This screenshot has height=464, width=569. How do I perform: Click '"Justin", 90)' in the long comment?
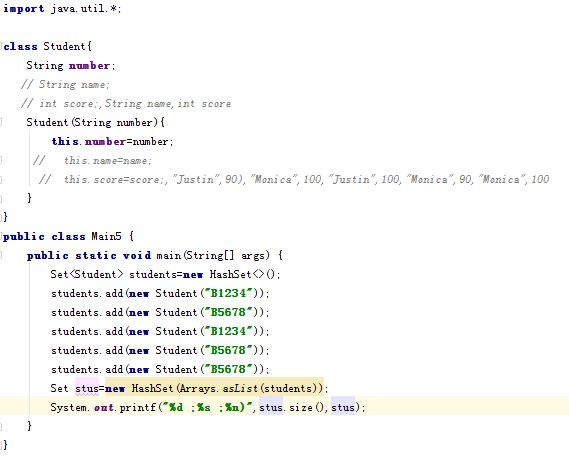point(209,179)
